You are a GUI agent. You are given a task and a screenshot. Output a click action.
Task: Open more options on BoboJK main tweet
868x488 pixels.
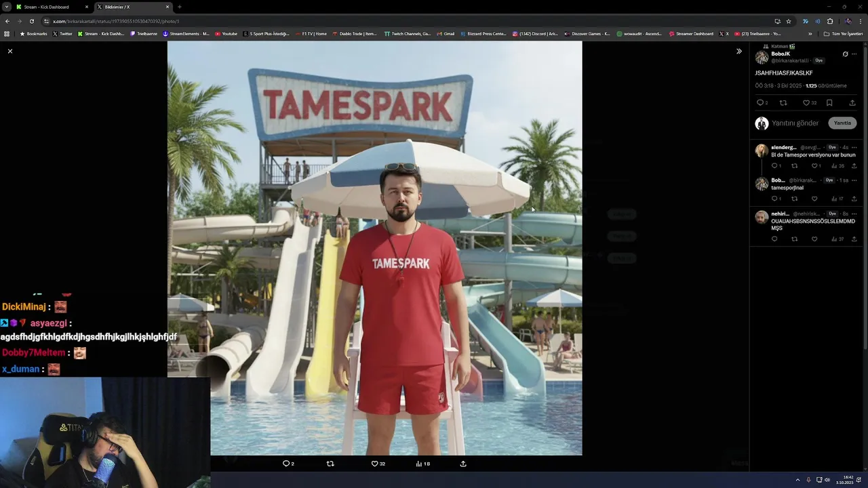(x=854, y=54)
